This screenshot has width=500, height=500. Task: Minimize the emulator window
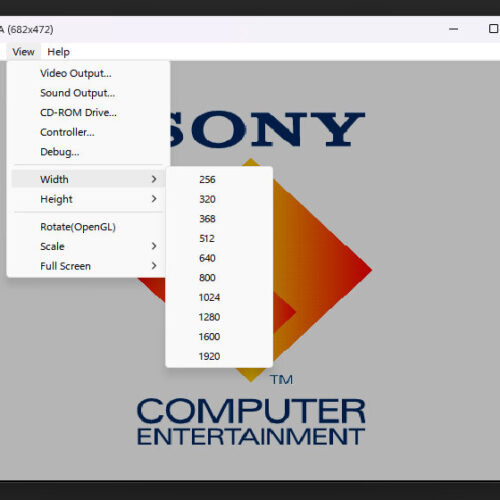(453, 29)
